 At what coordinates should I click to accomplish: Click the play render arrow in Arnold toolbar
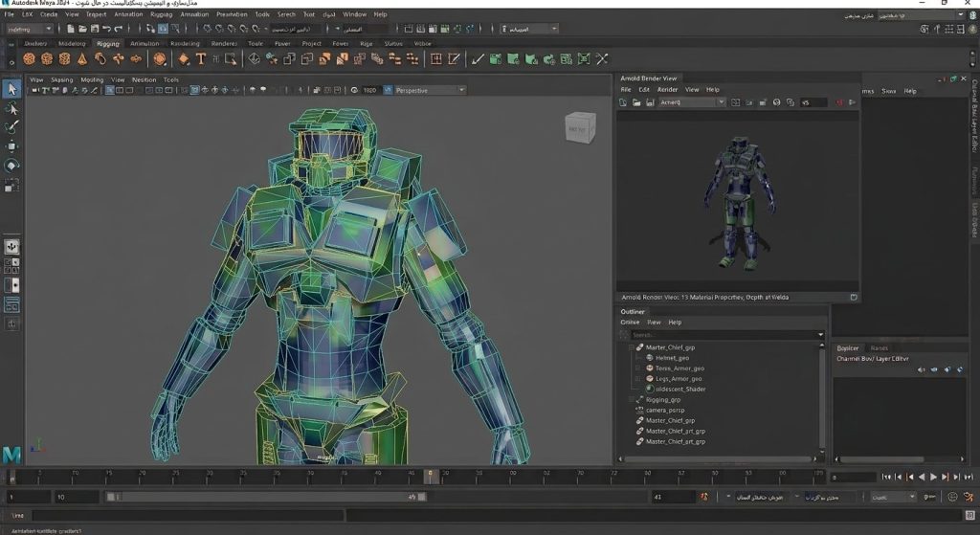(x=851, y=102)
